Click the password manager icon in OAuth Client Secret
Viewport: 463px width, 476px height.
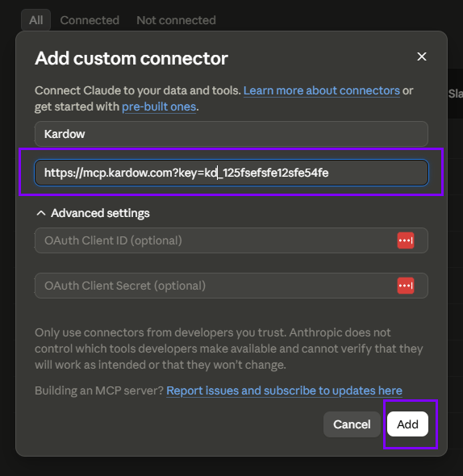point(406,286)
